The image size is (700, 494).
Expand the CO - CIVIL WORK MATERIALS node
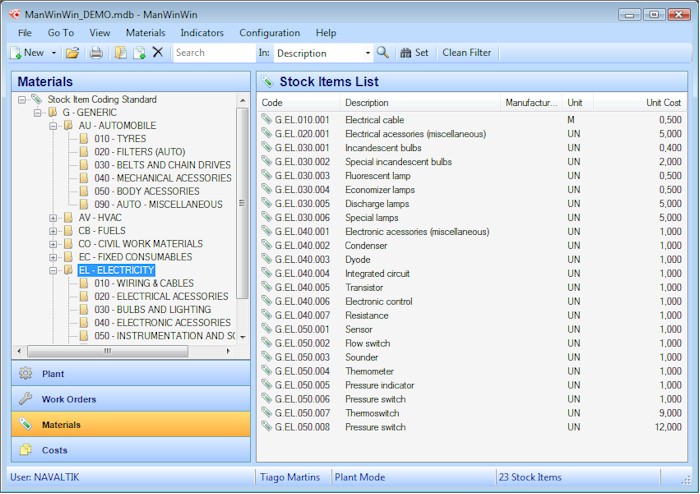[x=53, y=244]
